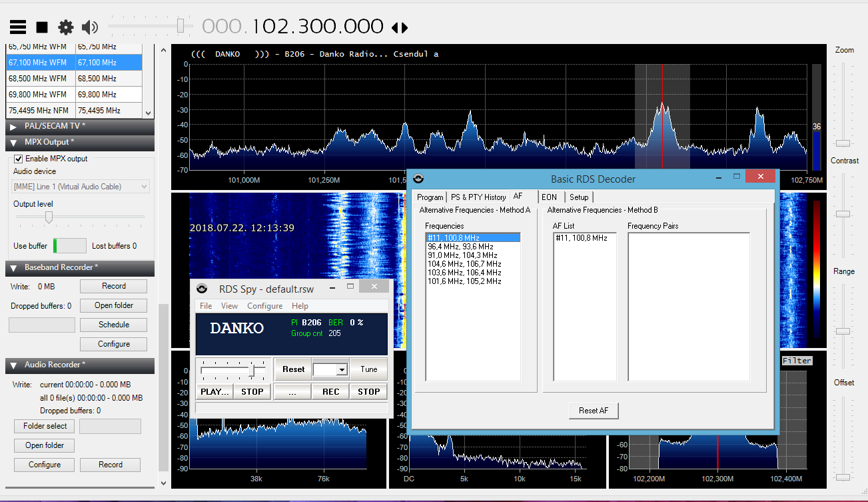Adjust the Zoom vertical slider

pos(844,143)
